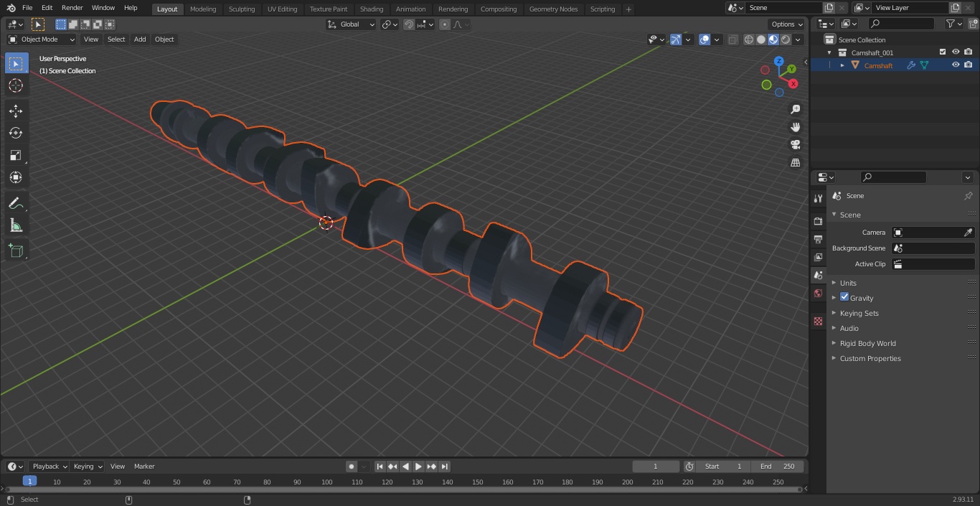Jump to the last frame
980x506 pixels.
445,467
